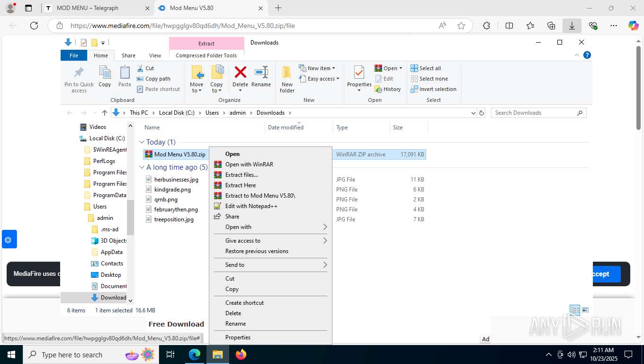
Task: Choose Extract Here in context menu
Action: pos(270,185)
